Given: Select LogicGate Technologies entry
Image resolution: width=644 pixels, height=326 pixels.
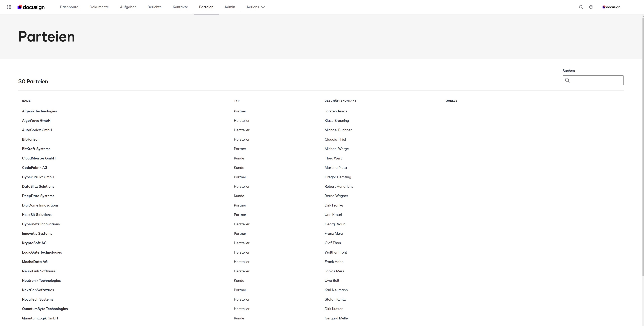Looking at the screenshot, I should click(x=42, y=252).
